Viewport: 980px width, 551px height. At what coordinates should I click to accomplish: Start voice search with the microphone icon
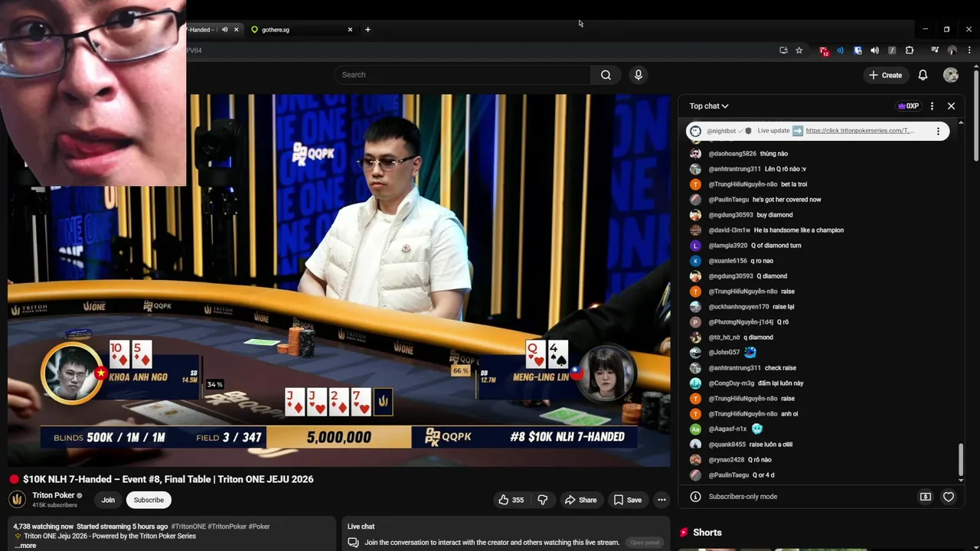[639, 75]
